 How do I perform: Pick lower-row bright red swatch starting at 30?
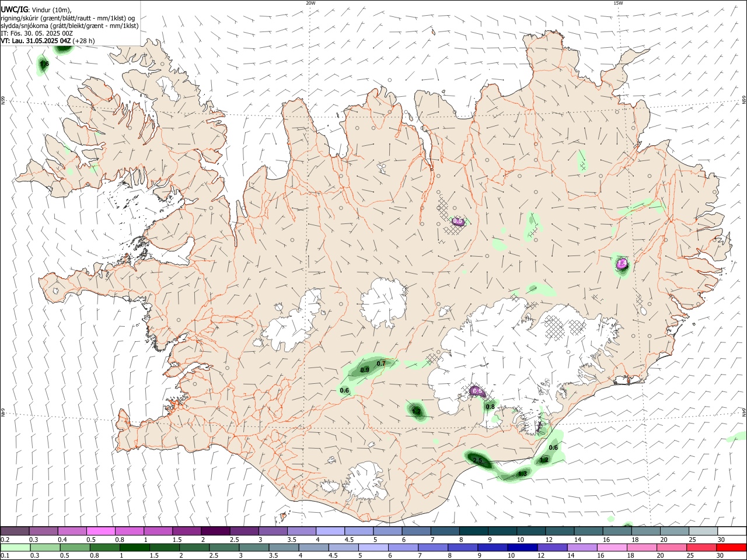click(x=731, y=547)
